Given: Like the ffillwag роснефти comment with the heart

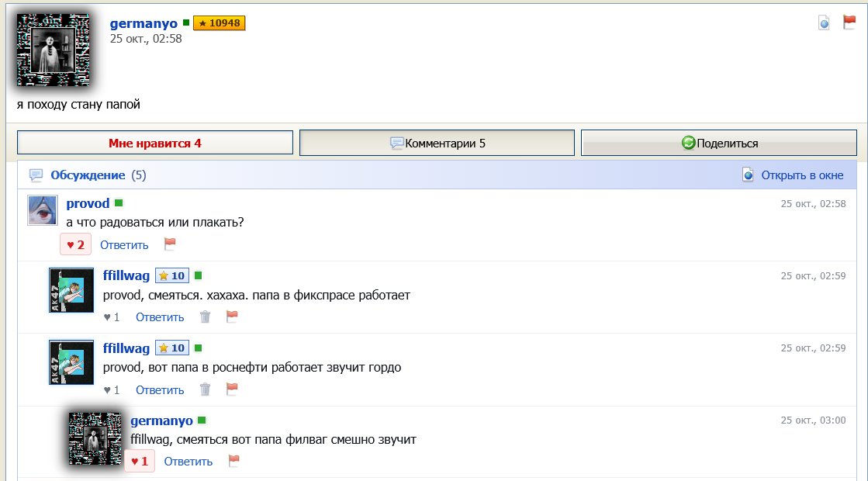Looking at the screenshot, I should point(111,390).
